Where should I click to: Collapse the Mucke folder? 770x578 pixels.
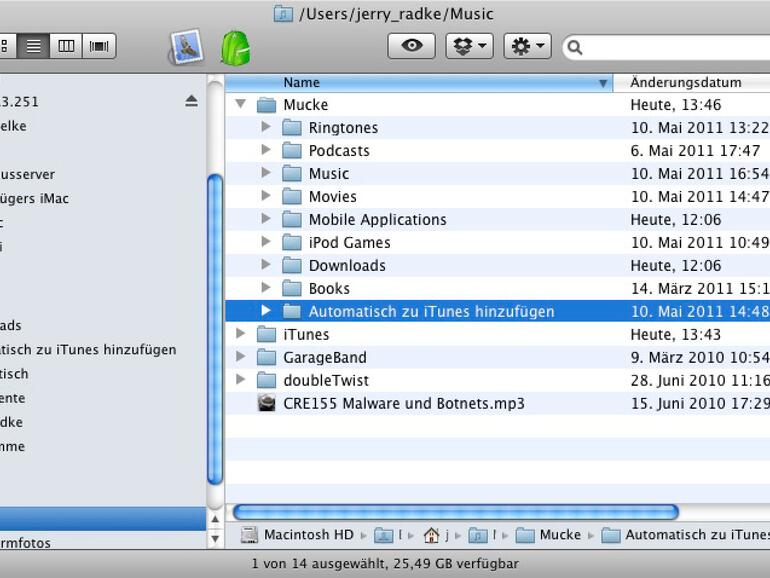[241, 104]
